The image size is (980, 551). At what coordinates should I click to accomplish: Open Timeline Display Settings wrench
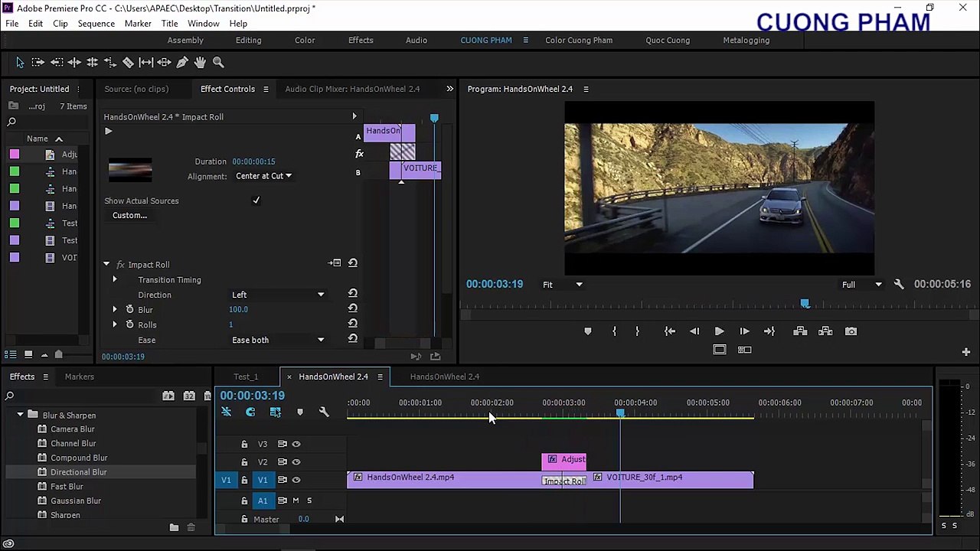coord(324,412)
